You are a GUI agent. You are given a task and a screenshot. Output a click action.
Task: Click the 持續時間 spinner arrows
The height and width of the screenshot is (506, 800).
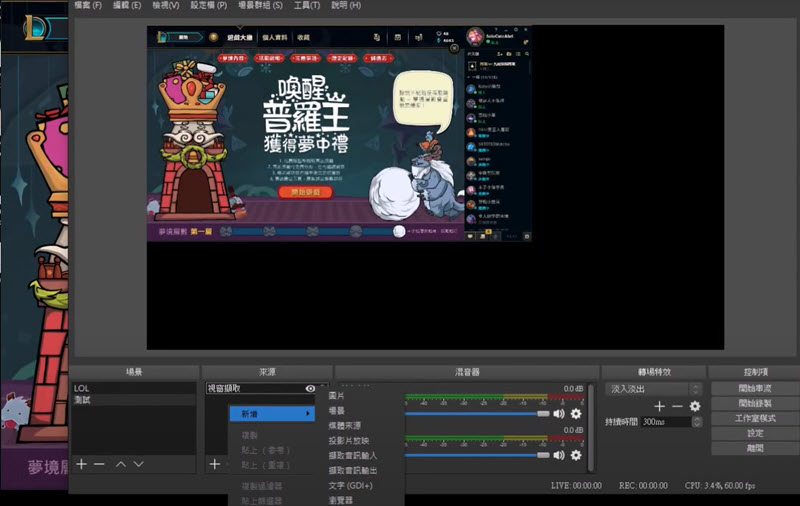[696, 422]
